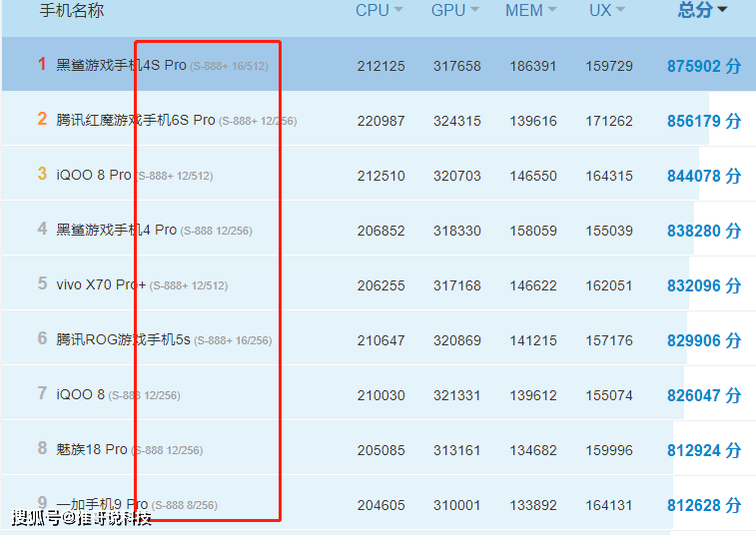This screenshot has height=535, width=756.
Task: Click MEM score 186391
Action: click(533, 66)
